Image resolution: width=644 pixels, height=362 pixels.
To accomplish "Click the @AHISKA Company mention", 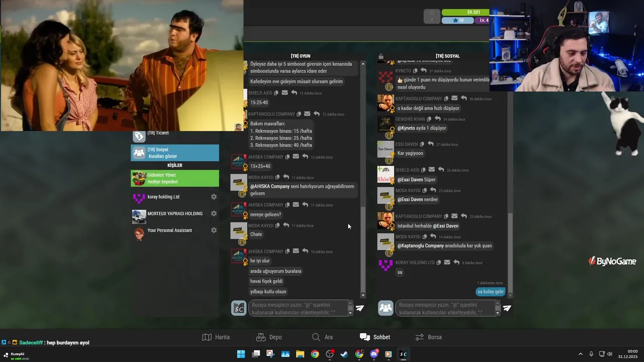I will (x=270, y=187).
